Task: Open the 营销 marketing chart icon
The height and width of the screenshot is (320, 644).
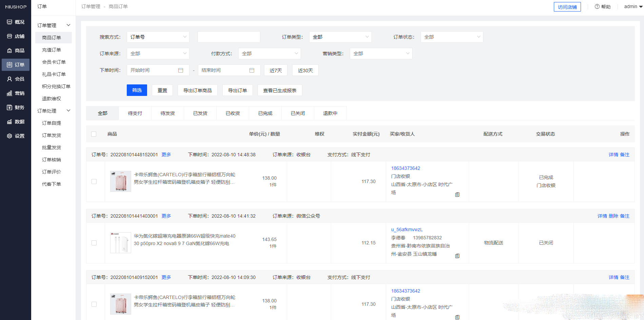Action: point(9,93)
